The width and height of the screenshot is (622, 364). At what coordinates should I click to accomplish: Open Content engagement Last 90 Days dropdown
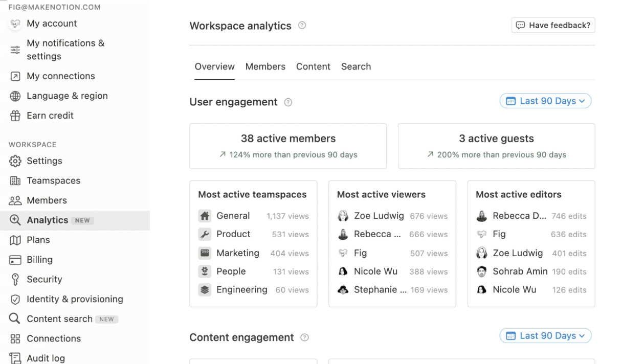545,336
